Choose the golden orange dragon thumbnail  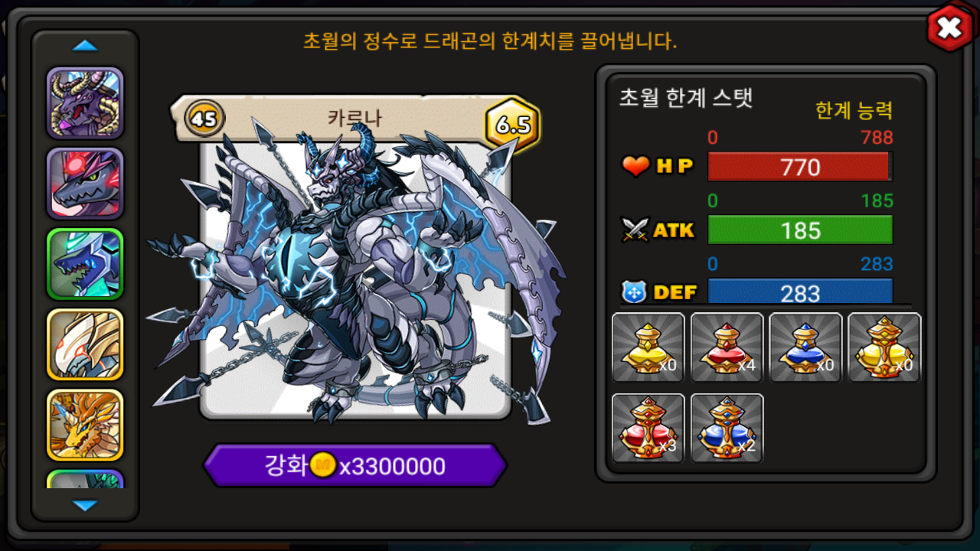coord(85,425)
